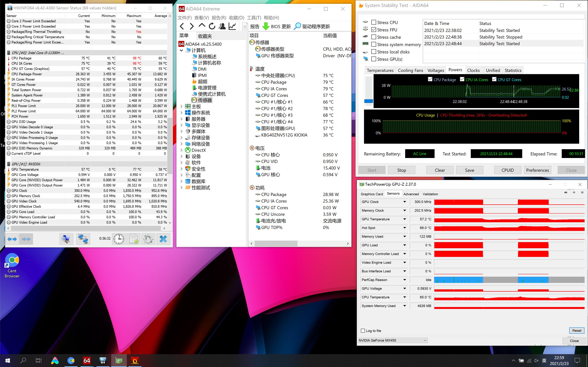Open the 工具(T) menu in AIDA64
Image resolution: width=588 pixels, height=367 pixels.
pos(254,18)
